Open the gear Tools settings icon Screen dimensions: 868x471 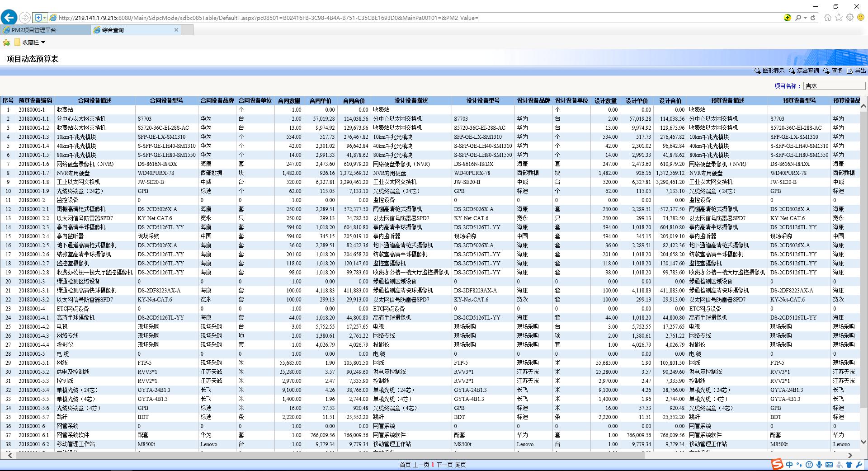850,18
